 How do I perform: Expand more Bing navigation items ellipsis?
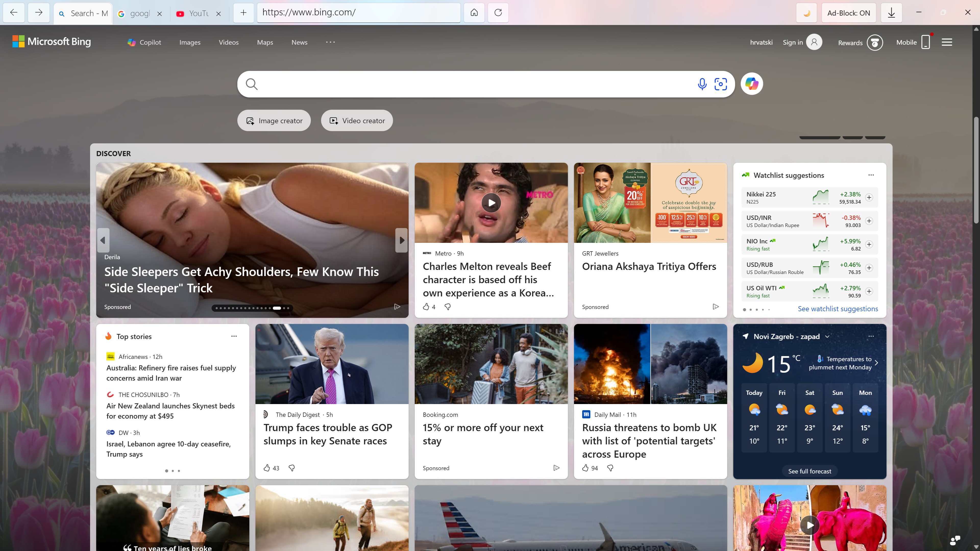click(x=330, y=42)
